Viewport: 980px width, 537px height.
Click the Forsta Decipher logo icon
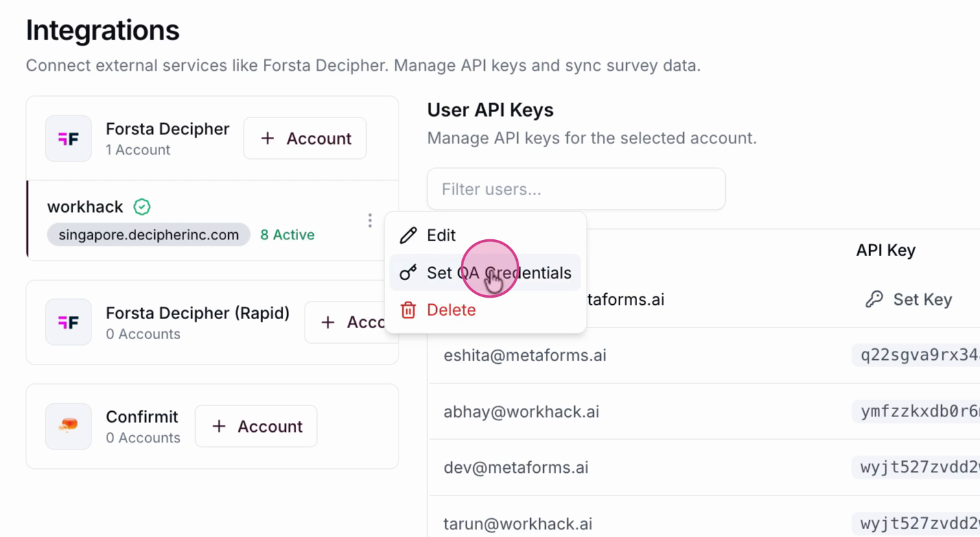[x=68, y=139]
